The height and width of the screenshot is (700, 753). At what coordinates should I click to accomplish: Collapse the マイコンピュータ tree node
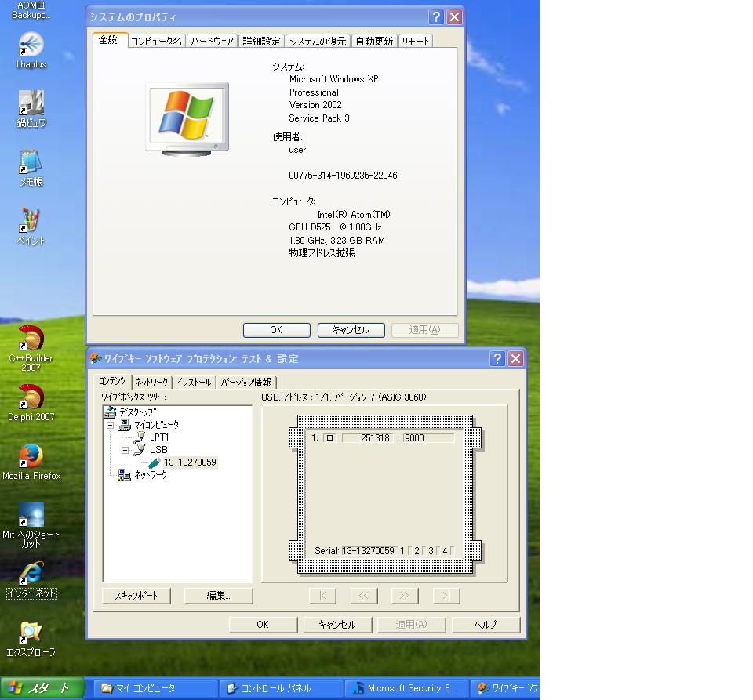coord(110,425)
